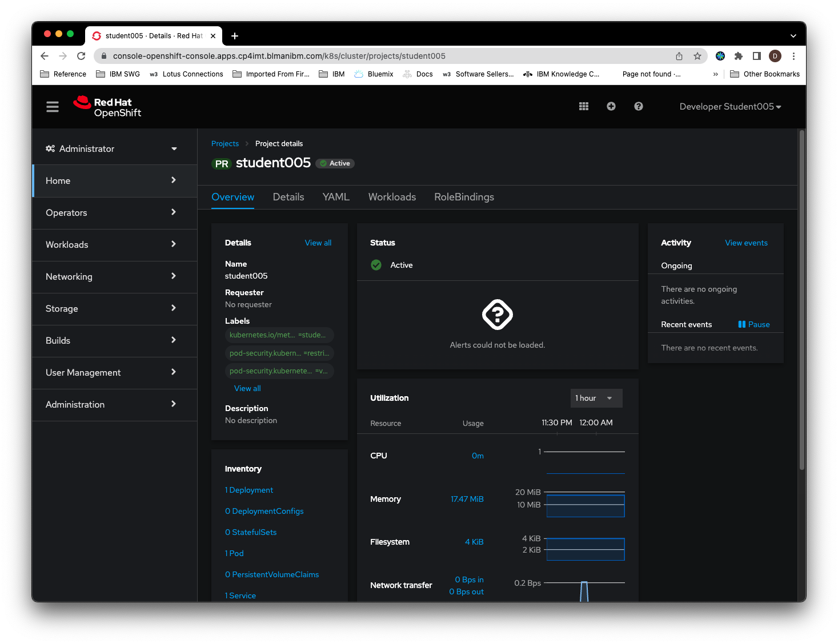Open View events in Activity card
This screenshot has height=644, width=838.
click(x=746, y=243)
